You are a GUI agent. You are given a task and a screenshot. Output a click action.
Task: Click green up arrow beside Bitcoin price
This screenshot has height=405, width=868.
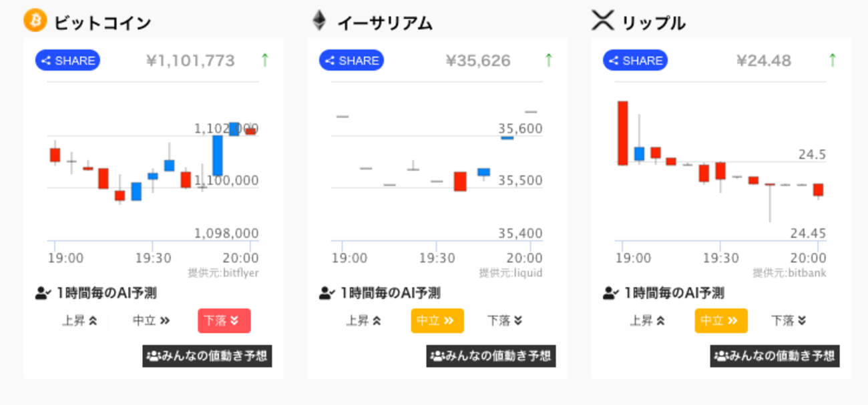264,60
